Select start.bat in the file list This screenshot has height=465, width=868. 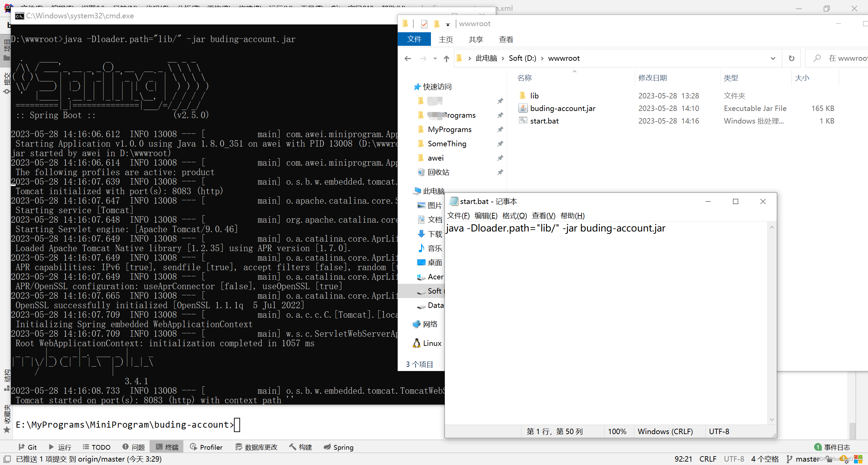pyautogui.click(x=544, y=121)
